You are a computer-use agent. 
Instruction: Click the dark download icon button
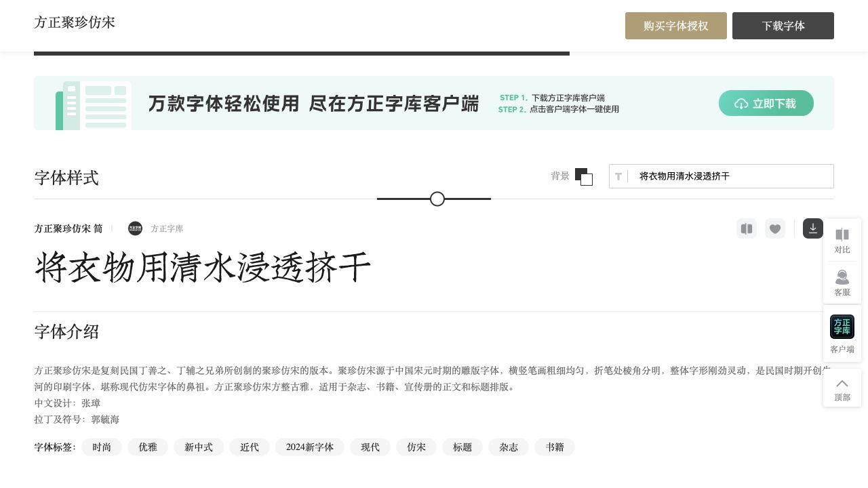point(813,228)
